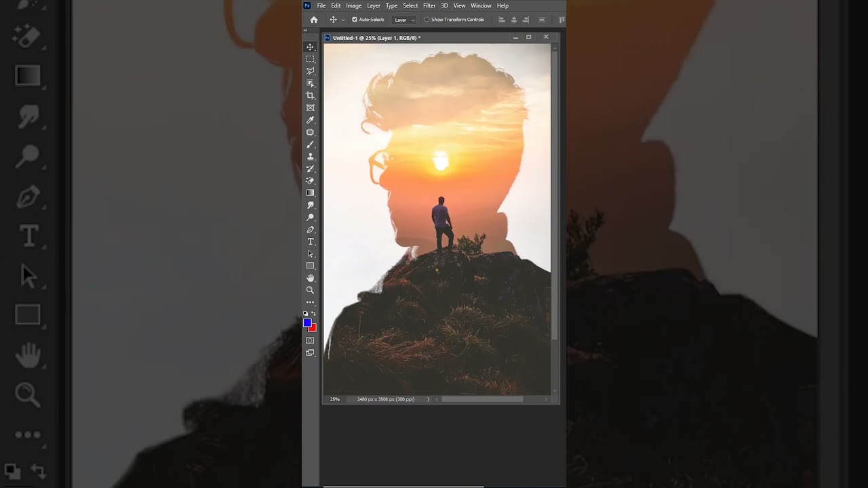Click the scroll left arrow on horizontal scrollbar
Screen dimensions: 868x488
[x=437, y=399]
